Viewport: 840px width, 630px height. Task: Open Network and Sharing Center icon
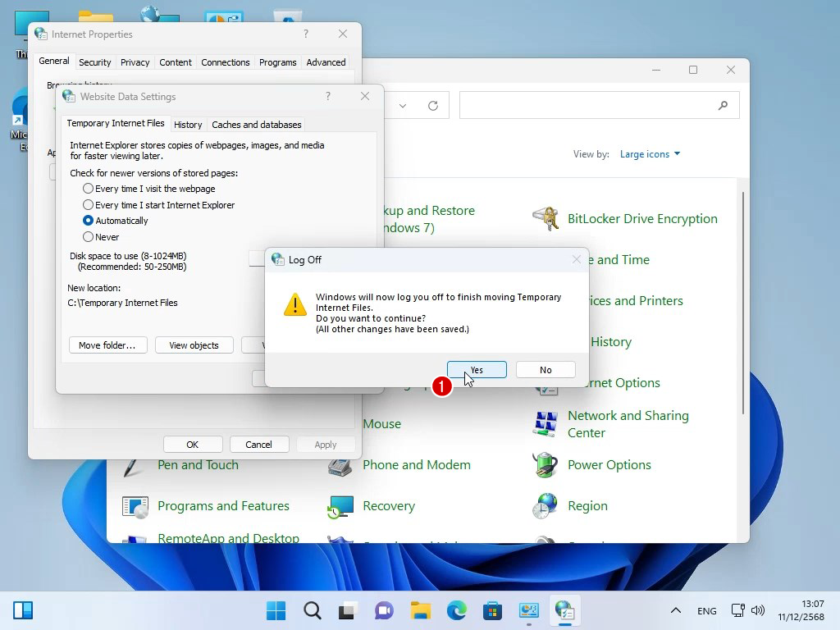click(x=546, y=424)
